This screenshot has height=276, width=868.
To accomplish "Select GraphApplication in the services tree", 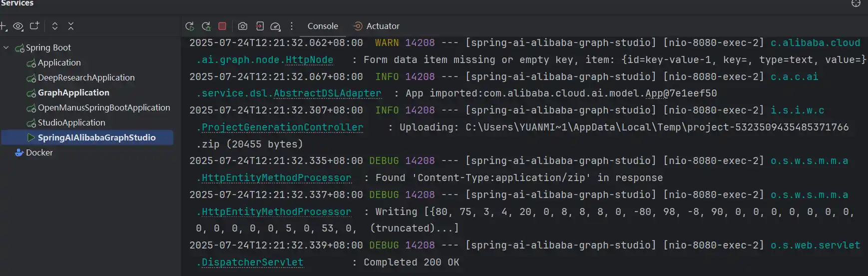I will coord(73,92).
